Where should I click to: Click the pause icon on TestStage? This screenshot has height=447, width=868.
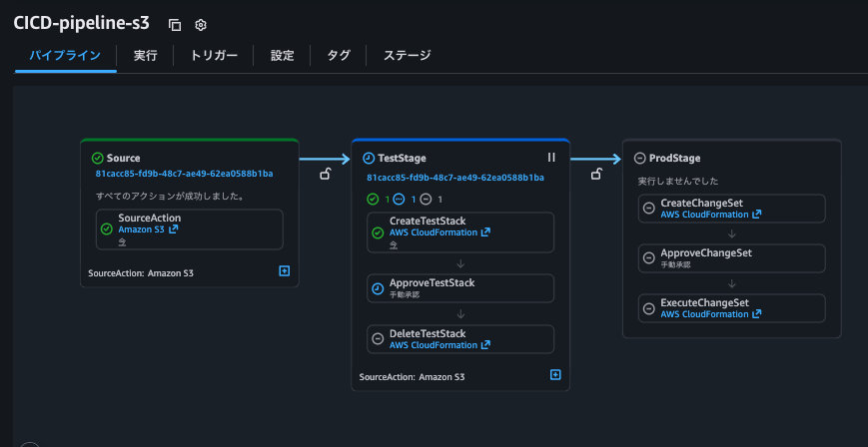tap(550, 158)
